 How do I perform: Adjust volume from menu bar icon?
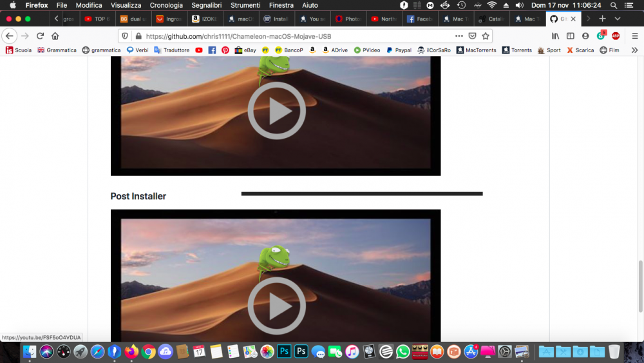(x=520, y=5)
